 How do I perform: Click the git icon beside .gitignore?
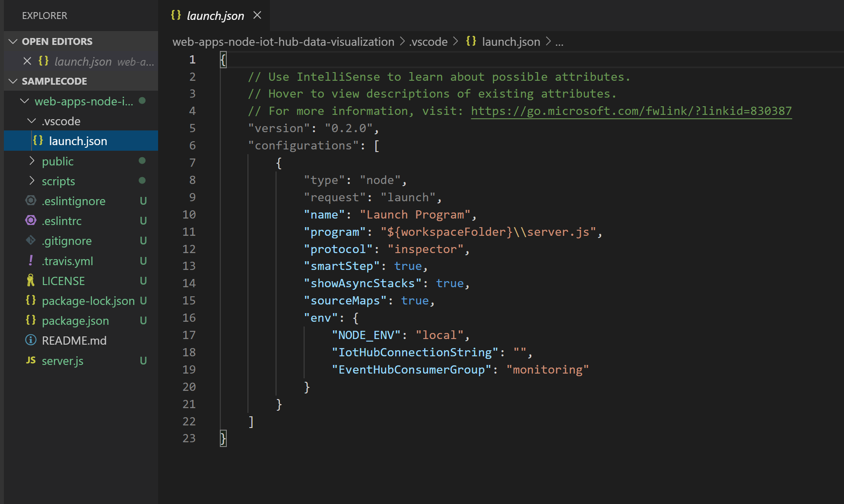click(30, 241)
